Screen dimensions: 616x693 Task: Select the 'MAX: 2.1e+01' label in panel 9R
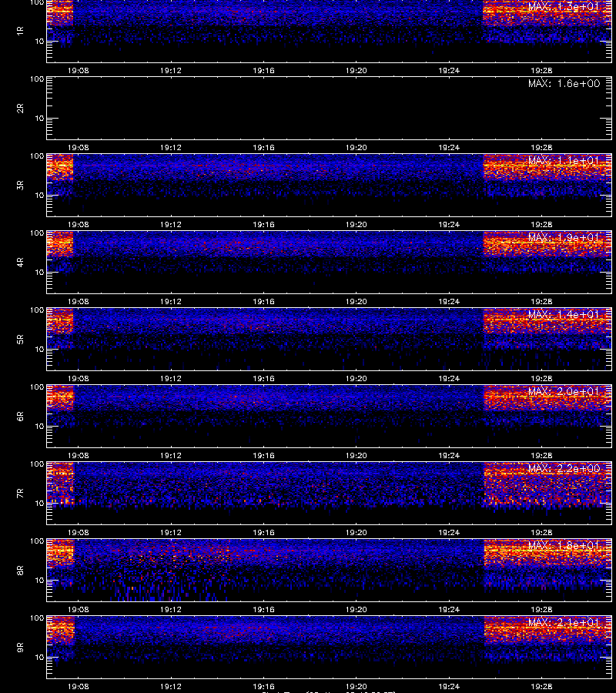click(564, 622)
